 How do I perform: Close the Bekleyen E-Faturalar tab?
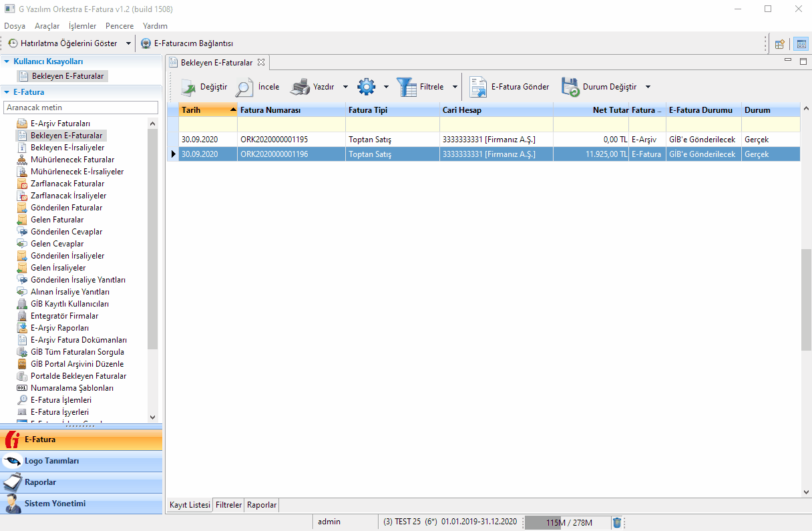261,62
